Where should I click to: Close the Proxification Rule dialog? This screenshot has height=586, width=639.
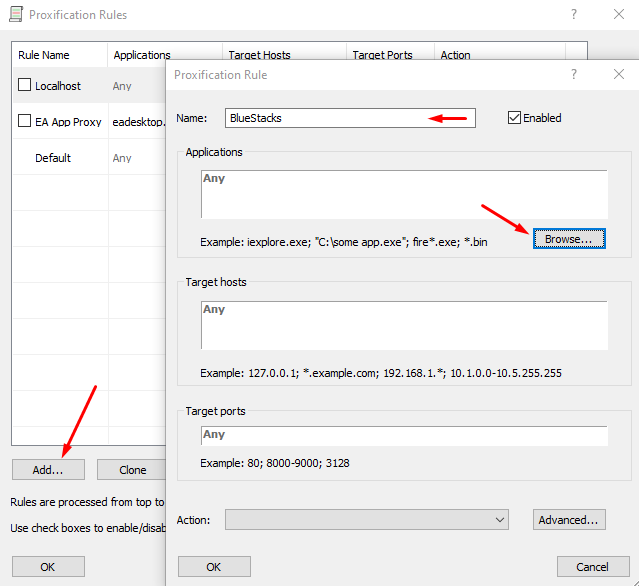[x=619, y=74]
